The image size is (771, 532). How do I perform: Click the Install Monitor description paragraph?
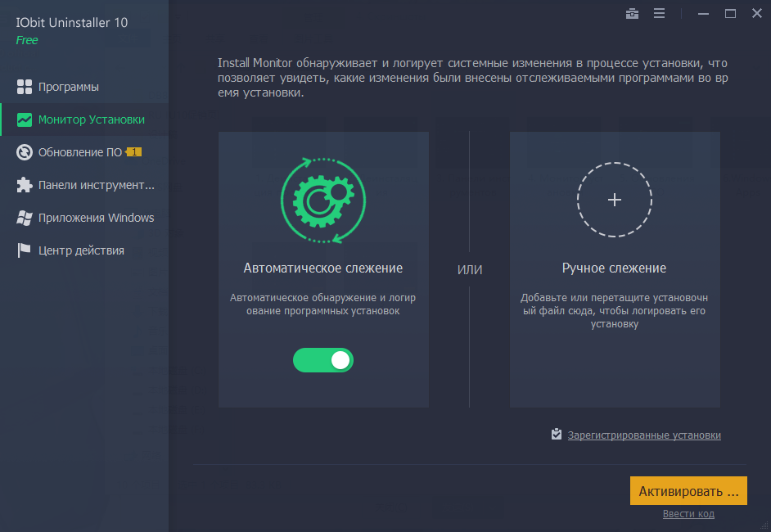click(x=473, y=78)
